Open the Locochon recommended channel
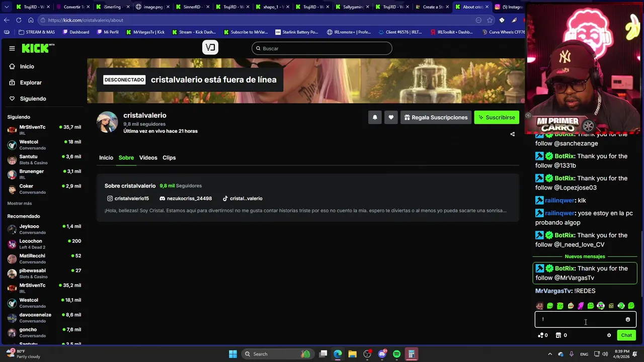The image size is (644, 362). [x=44, y=244]
